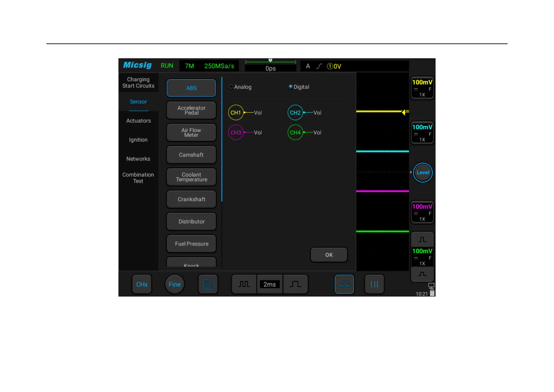The height and width of the screenshot is (392, 554).
Task: Click the CH3 magenta circle icon
Action: pyautogui.click(x=236, y=132)
